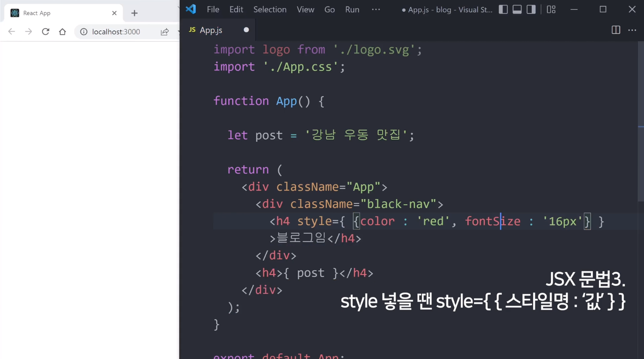Viewport: 644px width, 359px height.
Task: View site information icon in address bar
Action: pos(84,32)
